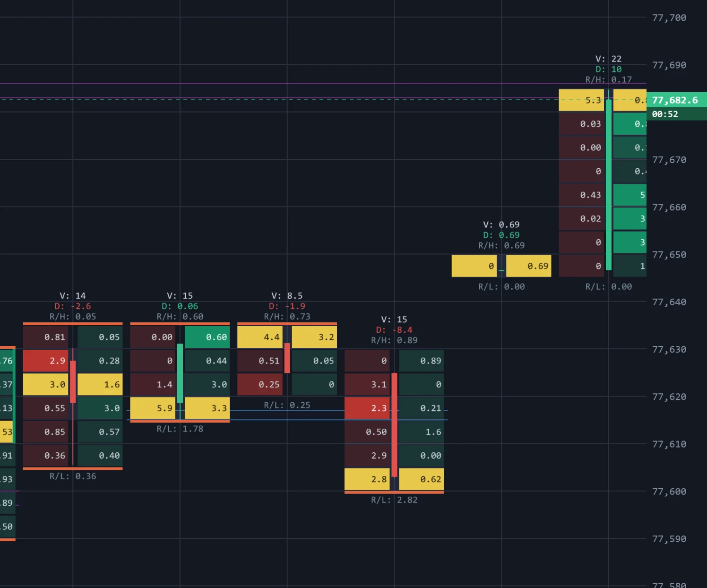Click the 77,630 price axis label
Screen dimensions: 707x588
[669, 349]
